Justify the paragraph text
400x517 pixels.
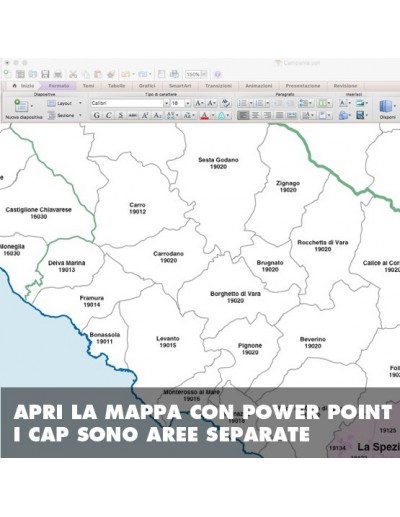(279, 115)
